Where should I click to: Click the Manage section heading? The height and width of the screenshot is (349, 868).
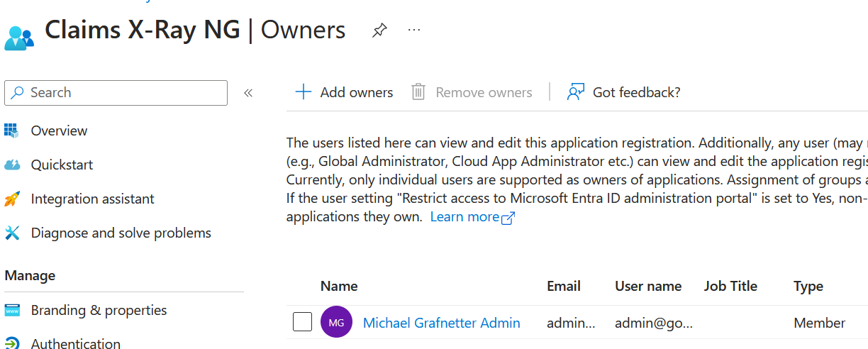[x=30, y=275]
